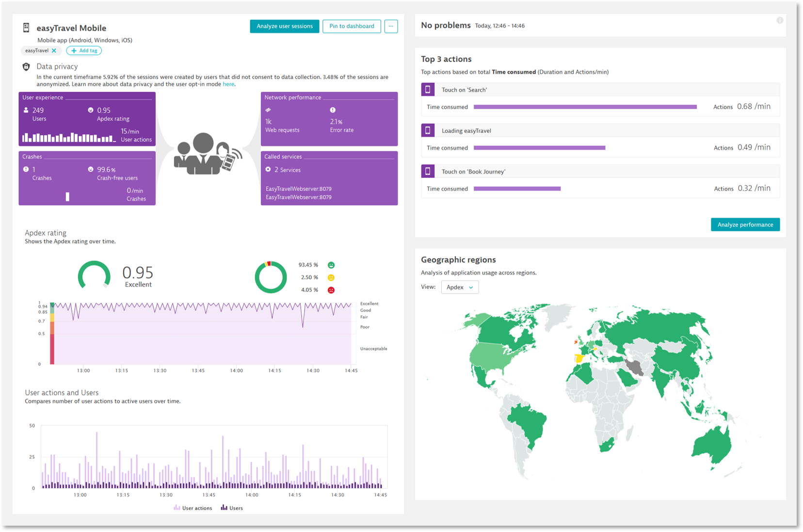Click the device icon for Touch on 'Book Journey'

pos(428,171)
